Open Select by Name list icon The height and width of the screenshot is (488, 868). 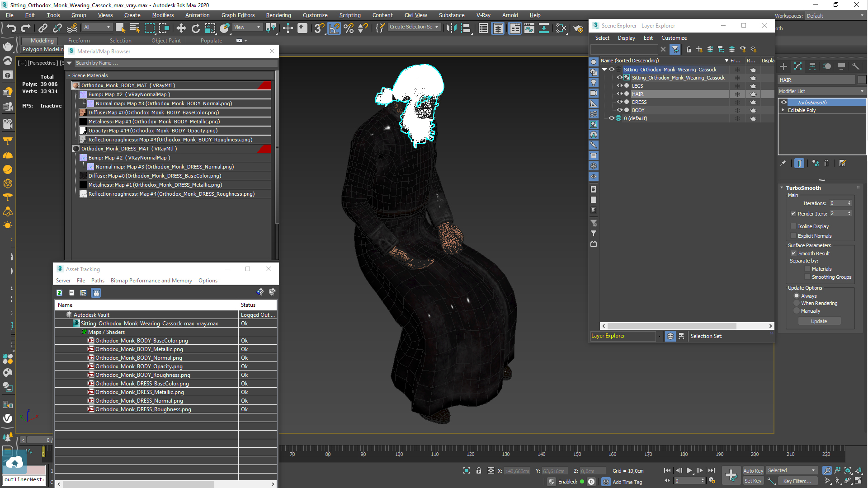(x=135, y=28)
